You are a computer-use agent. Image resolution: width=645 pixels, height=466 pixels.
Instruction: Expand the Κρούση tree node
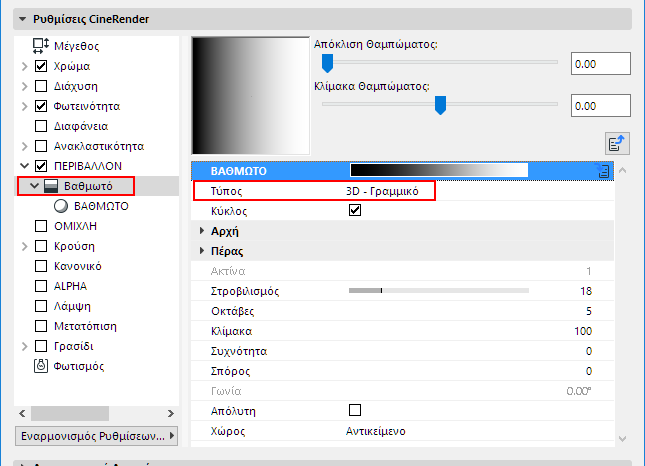tap(25, 246)
